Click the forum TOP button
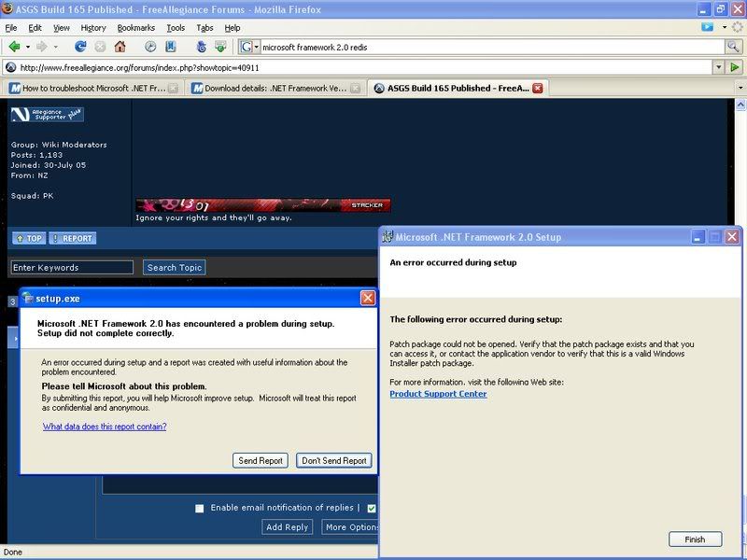 [29, 238]
